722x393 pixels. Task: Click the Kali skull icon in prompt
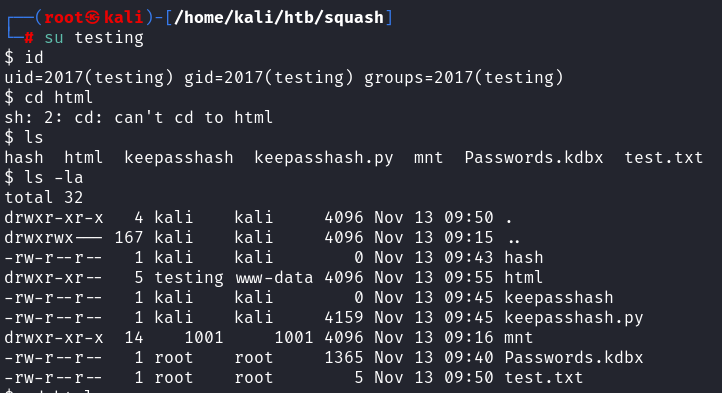[93, 17]
